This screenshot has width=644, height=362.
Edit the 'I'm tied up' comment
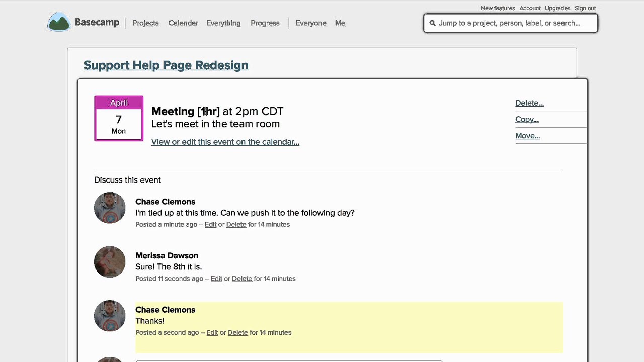210,224
